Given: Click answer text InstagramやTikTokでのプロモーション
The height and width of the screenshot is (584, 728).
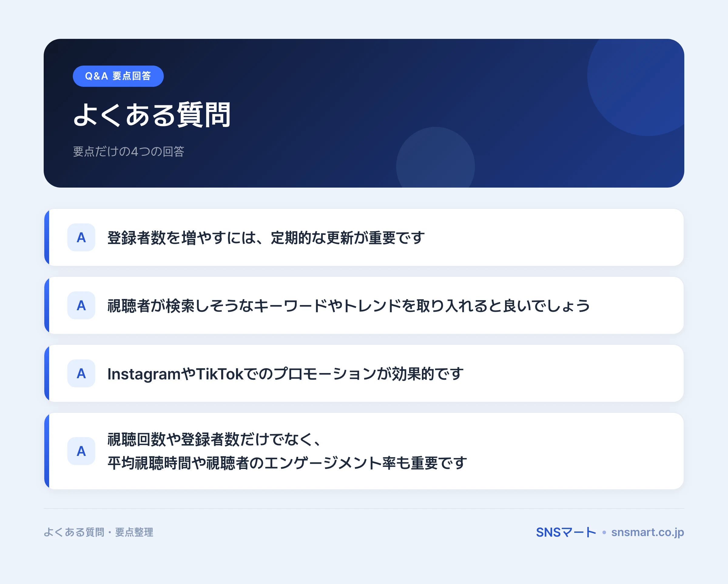Looking at the screenshot, I should click(x=286, y=374).
